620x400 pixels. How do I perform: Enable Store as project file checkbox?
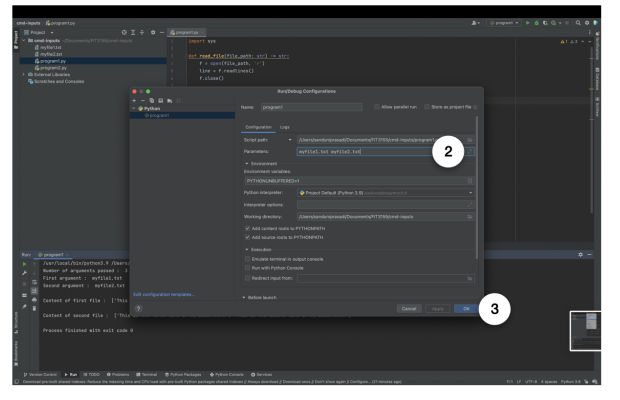(x=427, y=107)
